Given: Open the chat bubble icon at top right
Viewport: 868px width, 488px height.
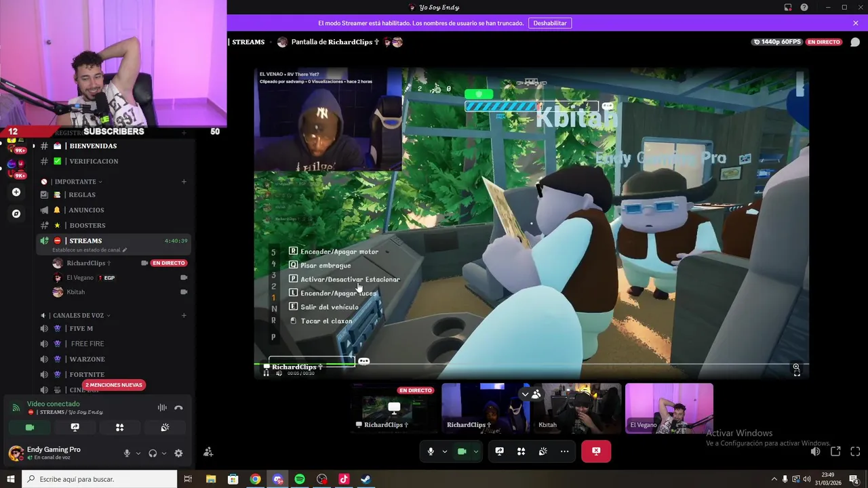Looking at the screenshot, I should click(855, 42).
